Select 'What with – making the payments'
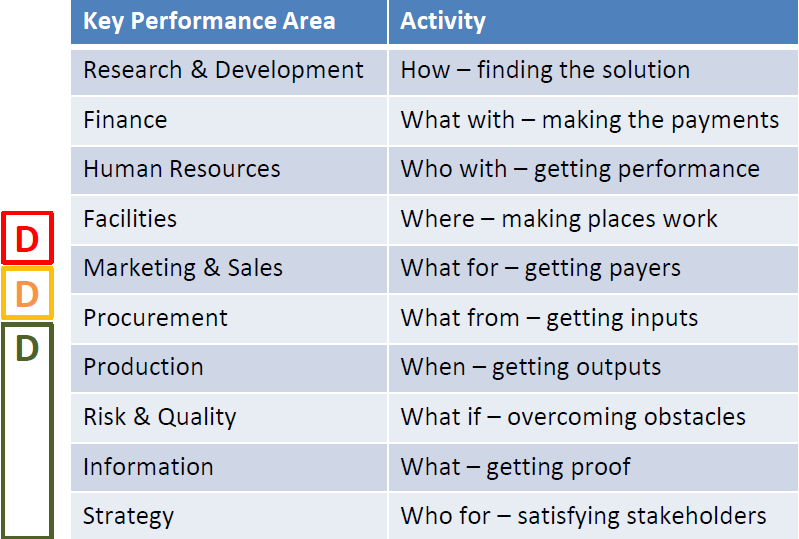Image resolution: width=799 pixels, height=539 pixels. pyautogui.click(x=593, y=121)
